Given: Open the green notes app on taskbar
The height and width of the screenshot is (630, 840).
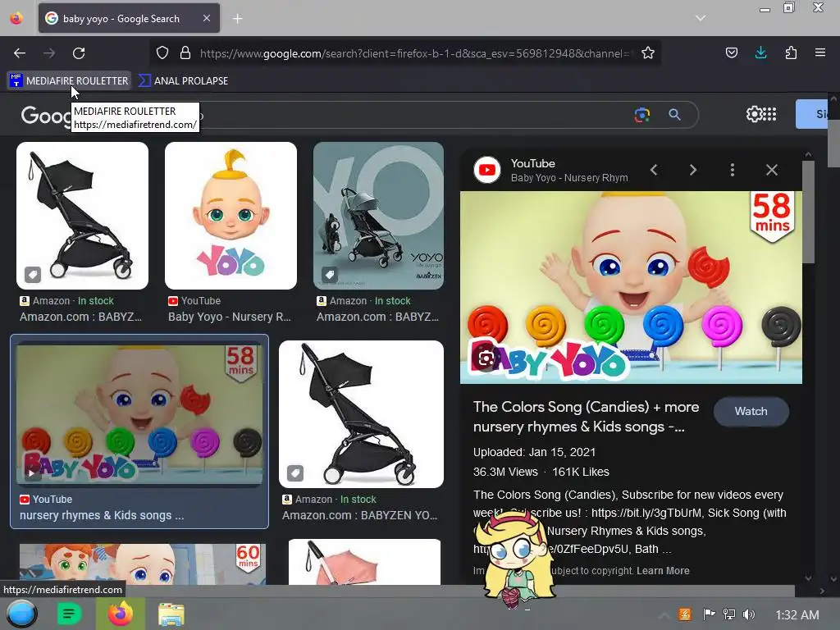Looking at the screenshot, I should tap(69, 614).
